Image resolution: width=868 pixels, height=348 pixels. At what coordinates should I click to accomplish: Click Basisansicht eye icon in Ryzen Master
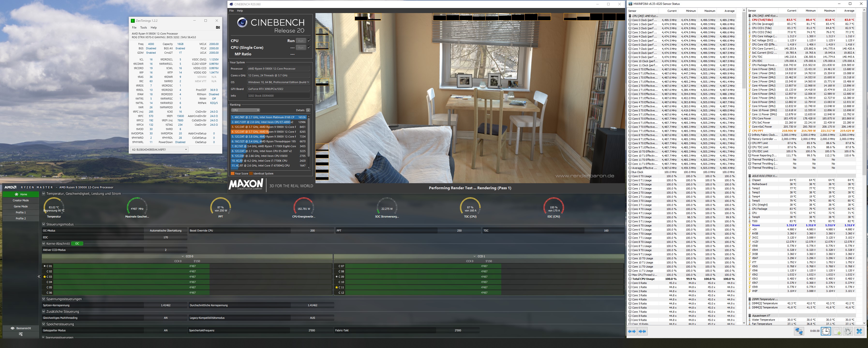pos(13,328)
